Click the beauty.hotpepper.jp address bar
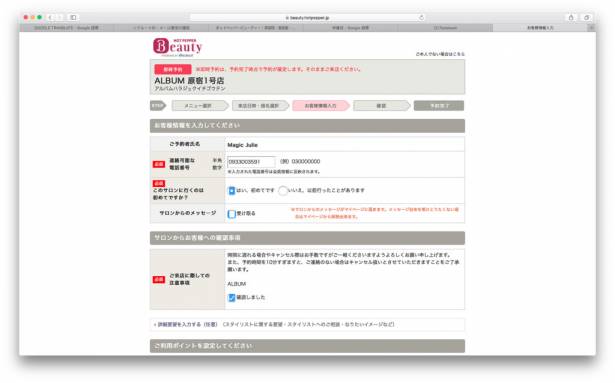Viewport: 615px width, 383px height. point(308,18)
